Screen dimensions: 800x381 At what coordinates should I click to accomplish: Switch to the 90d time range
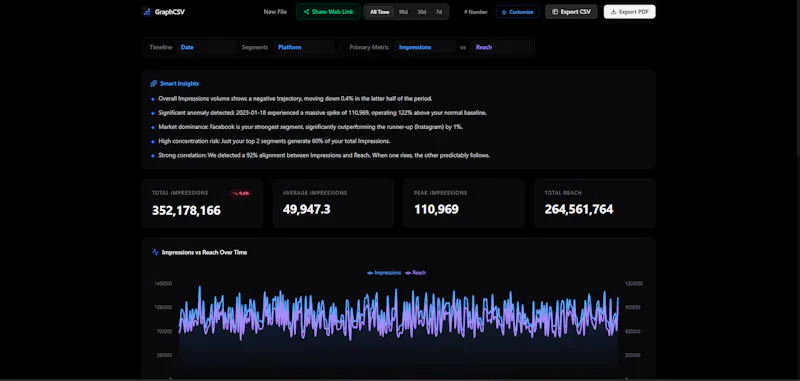point(403,12)
